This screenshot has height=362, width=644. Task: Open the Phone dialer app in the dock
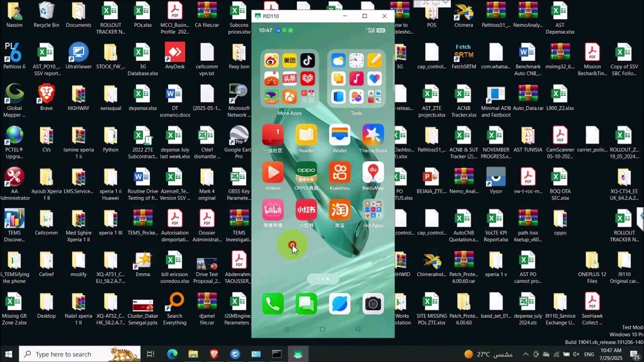(273, 304)
